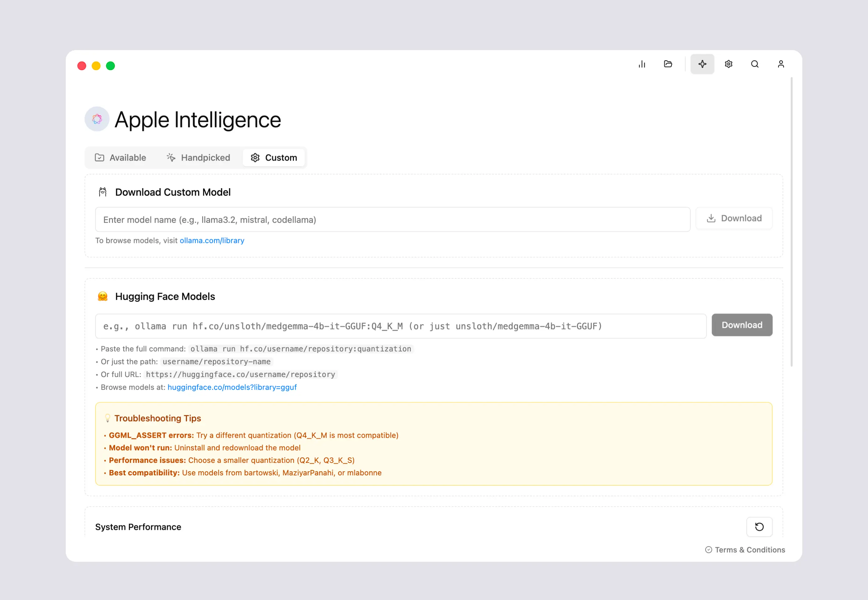
Task: Click the search magnifier icon
Action: (754, 64)
